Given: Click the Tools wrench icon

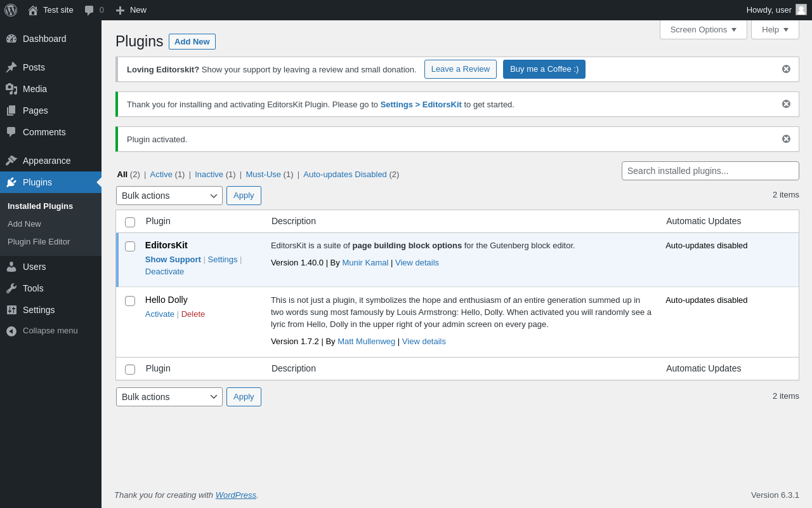Looking at the screenshot, I should pos(11,288).
